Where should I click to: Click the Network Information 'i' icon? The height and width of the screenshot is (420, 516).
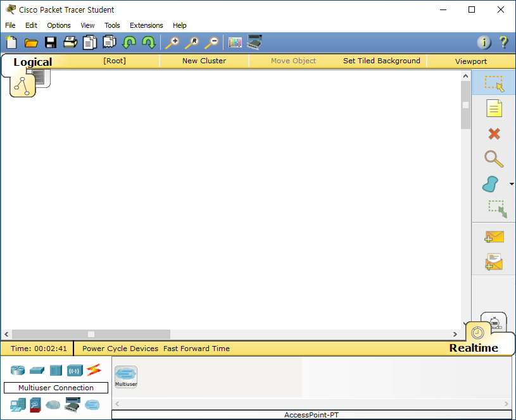(484, 42)
